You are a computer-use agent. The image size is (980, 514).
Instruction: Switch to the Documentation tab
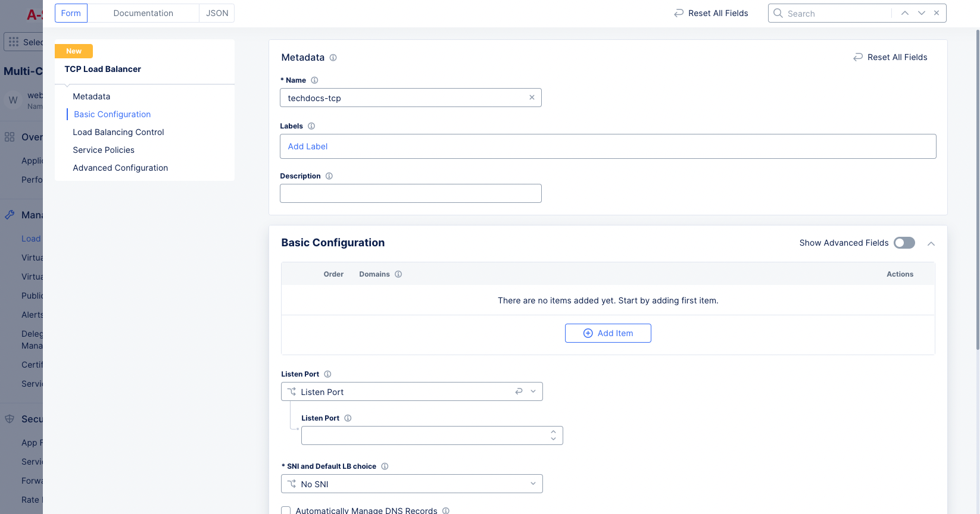click(143, 13)
